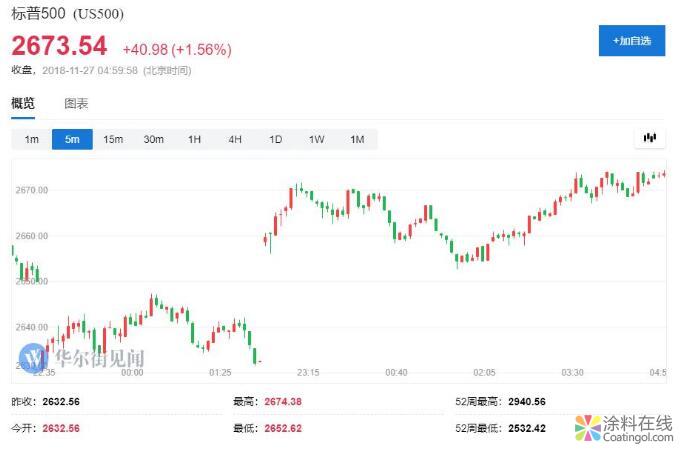The height and width of the screenshot is (455, 685).
Task: Show the 1W weekly chart
Action: pos(316,140)
